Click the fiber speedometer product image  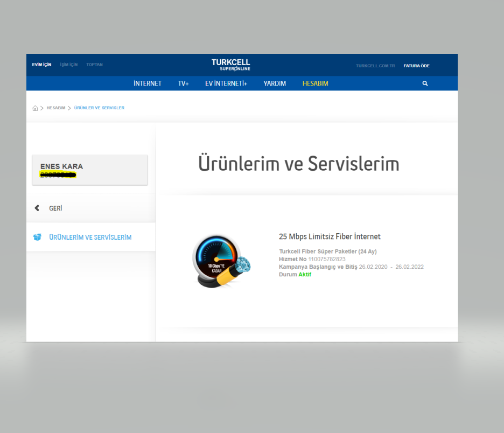coord(221,261)
